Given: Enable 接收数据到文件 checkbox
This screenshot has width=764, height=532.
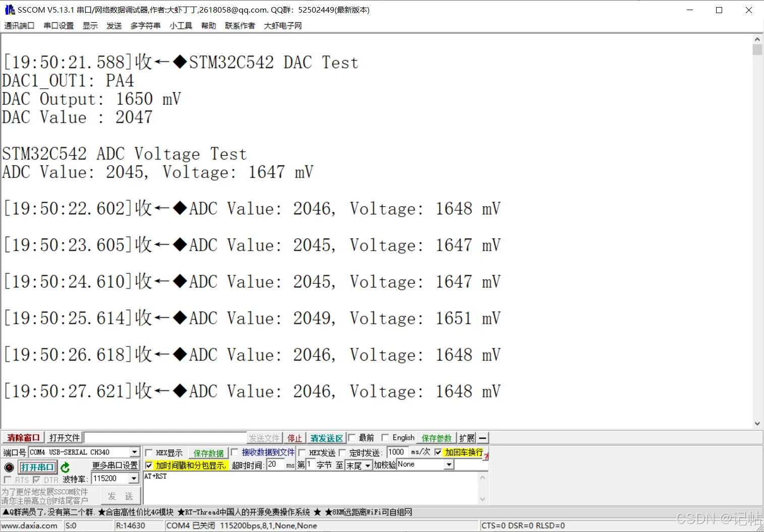Looking at the screenshot, I should point(234,452).
